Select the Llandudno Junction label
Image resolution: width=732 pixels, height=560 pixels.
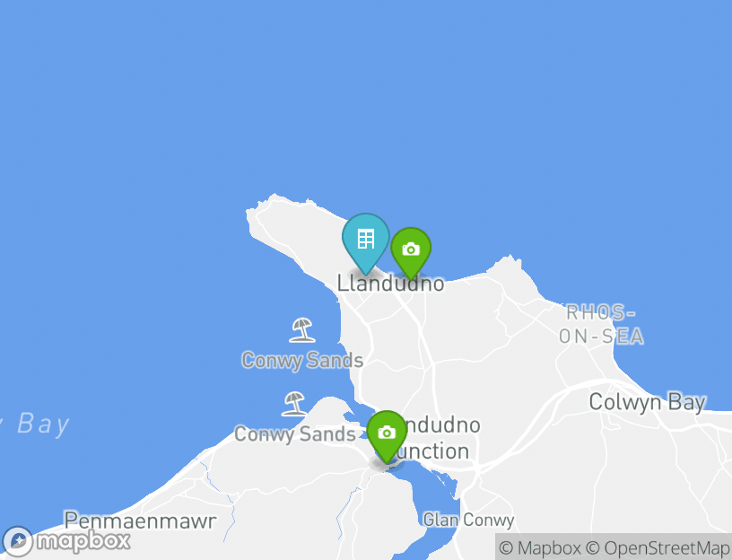(434, 438)
